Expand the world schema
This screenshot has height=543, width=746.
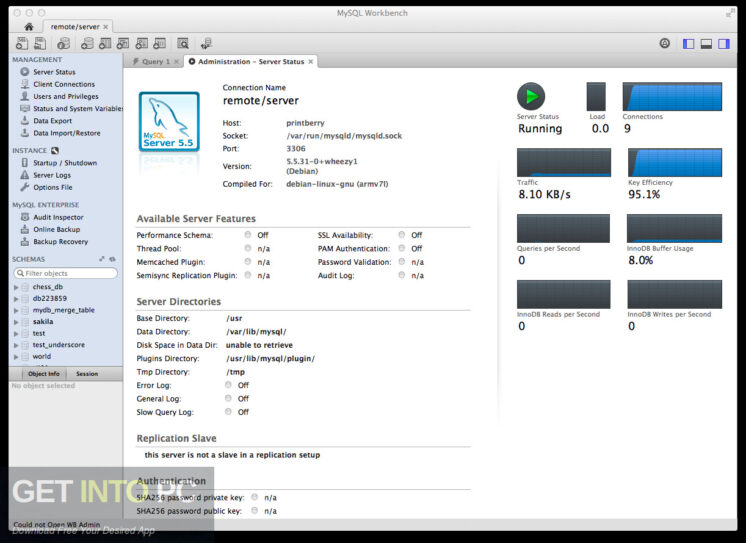16,356
